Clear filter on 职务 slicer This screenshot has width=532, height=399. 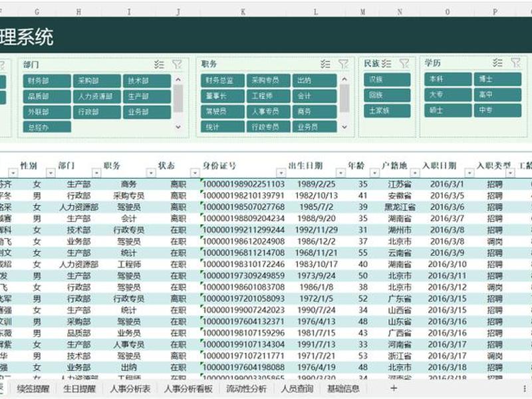(343, 63)
